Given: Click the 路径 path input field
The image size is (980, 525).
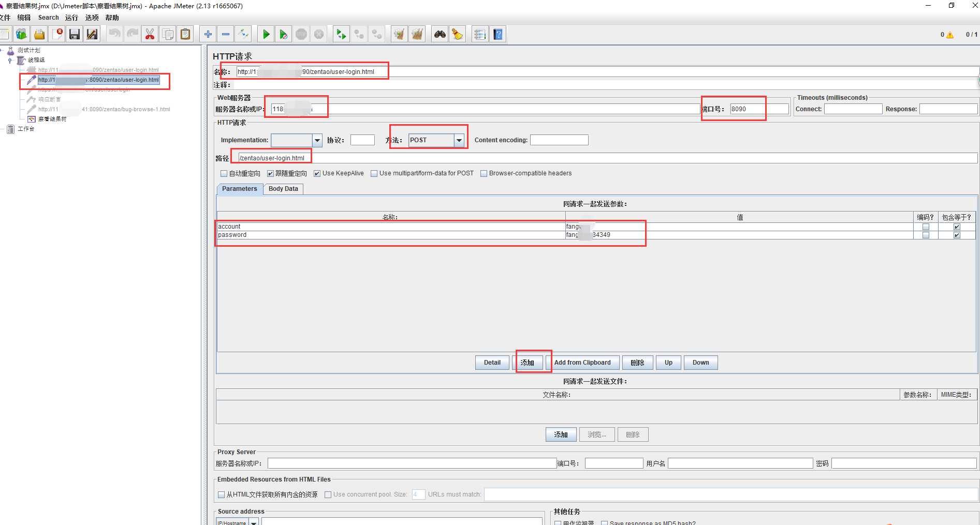Looking at the screenshot, I should [607, 158].
